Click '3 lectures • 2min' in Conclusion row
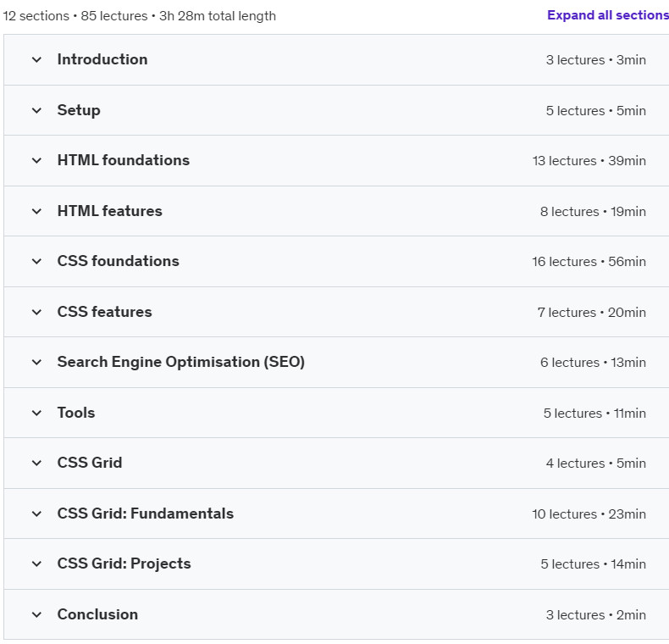Image resolution: width=669 pixels, height=644 pixels. (595, 614)
